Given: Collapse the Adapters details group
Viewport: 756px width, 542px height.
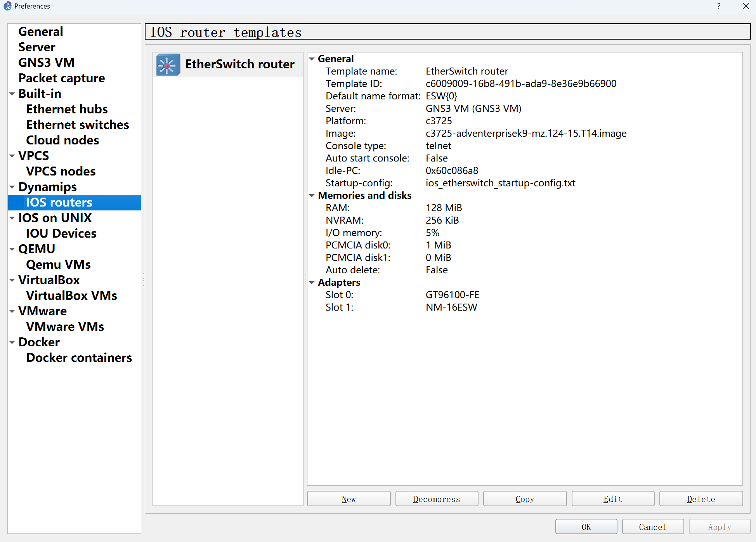Looking at the screenshot, I should pos(312,283).
